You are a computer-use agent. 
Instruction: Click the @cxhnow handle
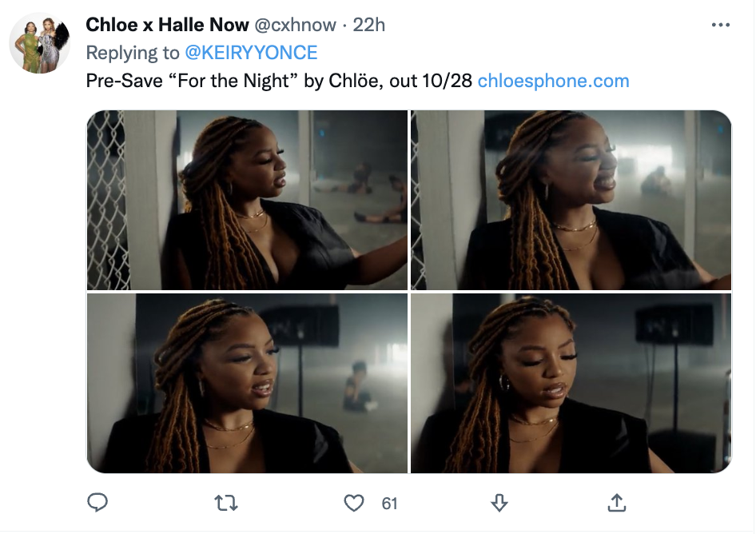[296, 26]
